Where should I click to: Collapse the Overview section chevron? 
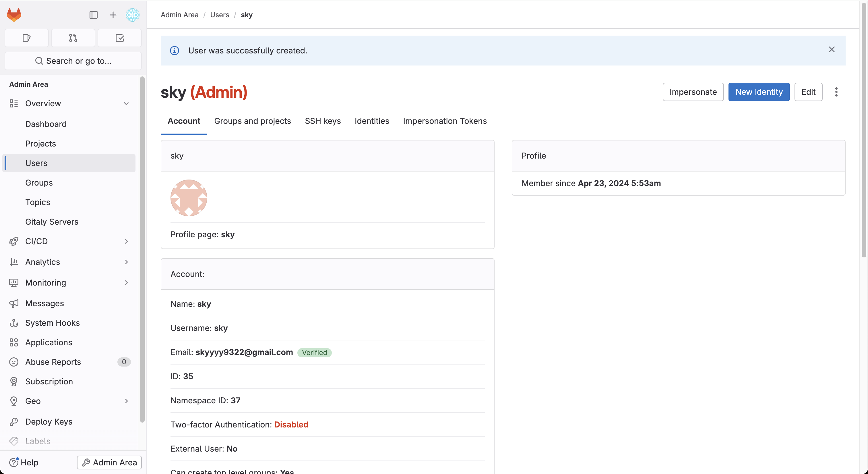[x=126, y=103]
